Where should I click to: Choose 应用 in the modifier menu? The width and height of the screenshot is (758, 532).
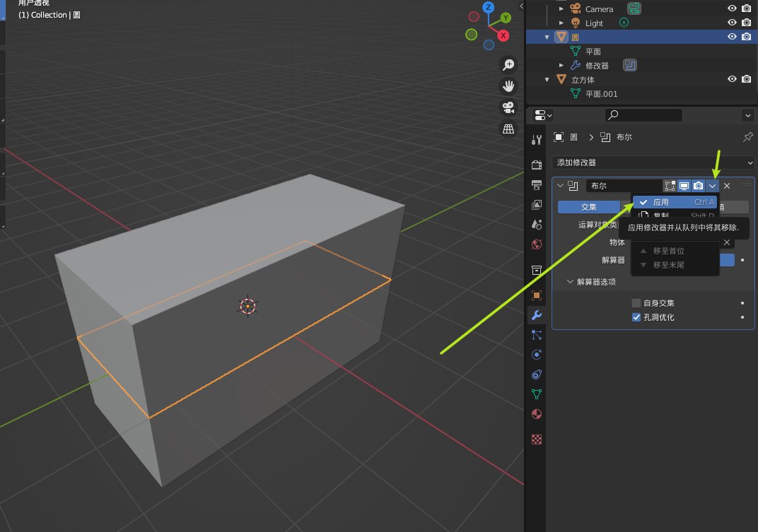[676, 202]
